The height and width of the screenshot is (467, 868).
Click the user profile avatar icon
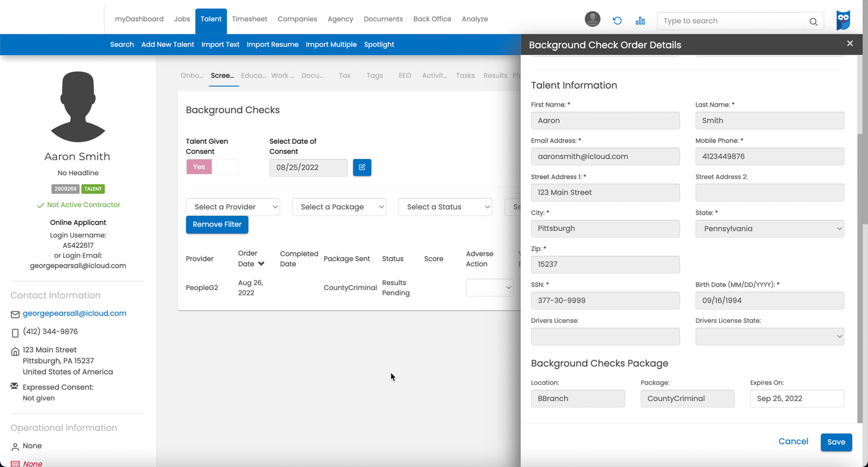[x=592, y=19]
